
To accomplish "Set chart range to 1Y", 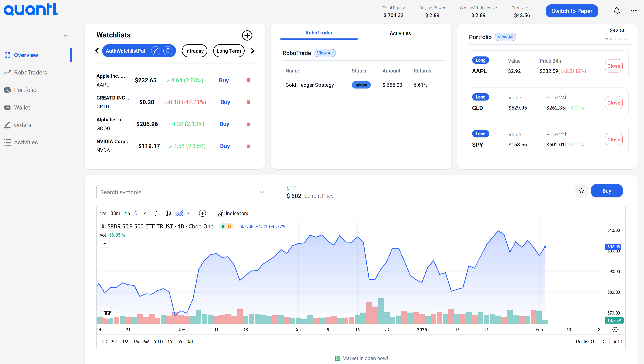I will tap(170, 341).
